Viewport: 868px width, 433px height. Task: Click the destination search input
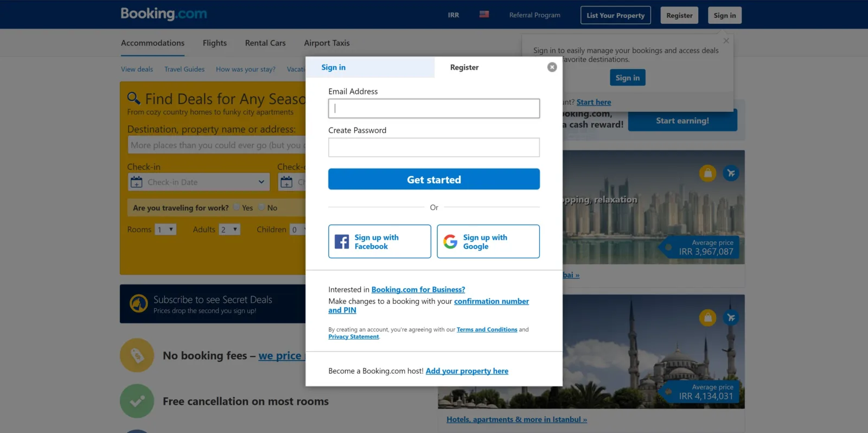217,145
